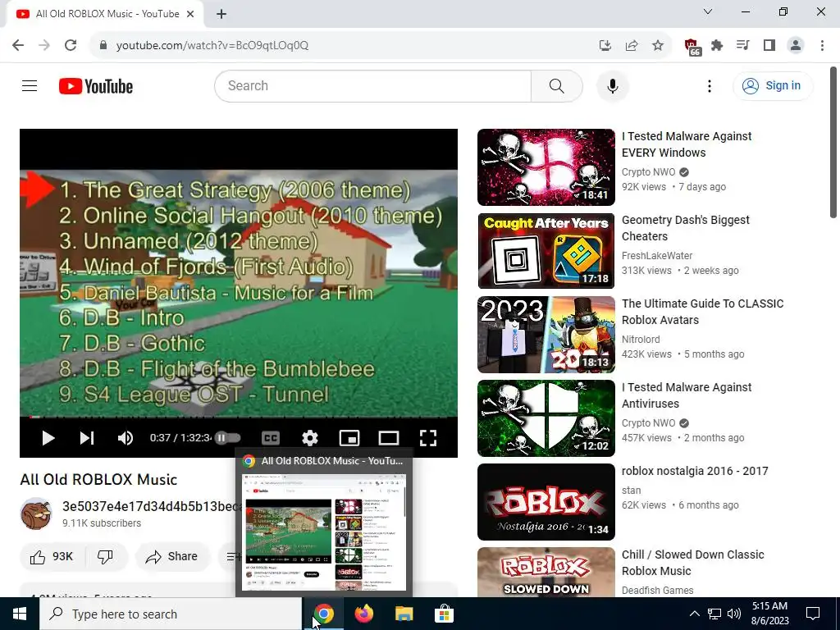Screen dimensions: 840x630
Task: Open the system volume control
Action: (x=734, y=614)
